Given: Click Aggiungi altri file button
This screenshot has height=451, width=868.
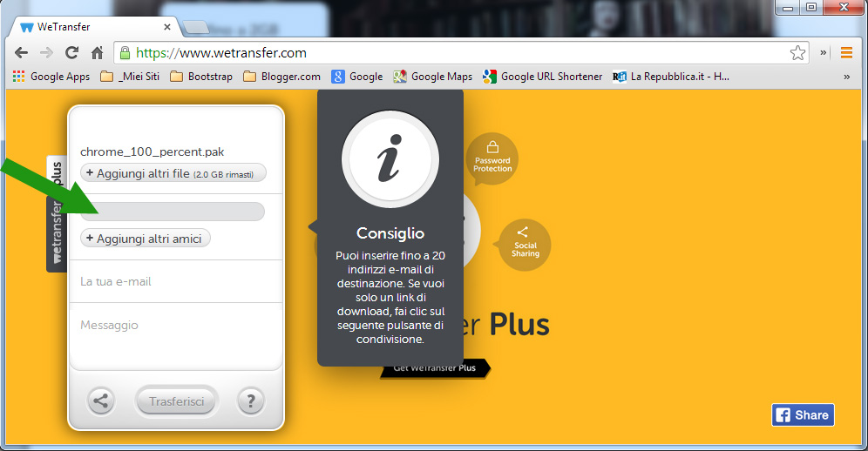Looking at the screenshot, I should point(173,173).
